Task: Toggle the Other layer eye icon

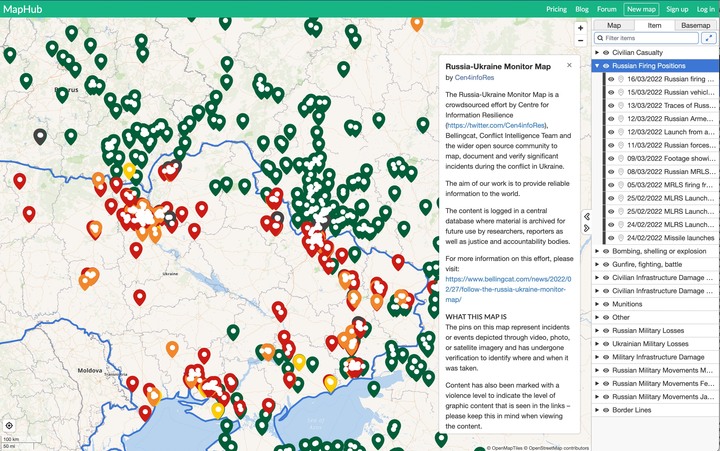Action: click(606, 317)
